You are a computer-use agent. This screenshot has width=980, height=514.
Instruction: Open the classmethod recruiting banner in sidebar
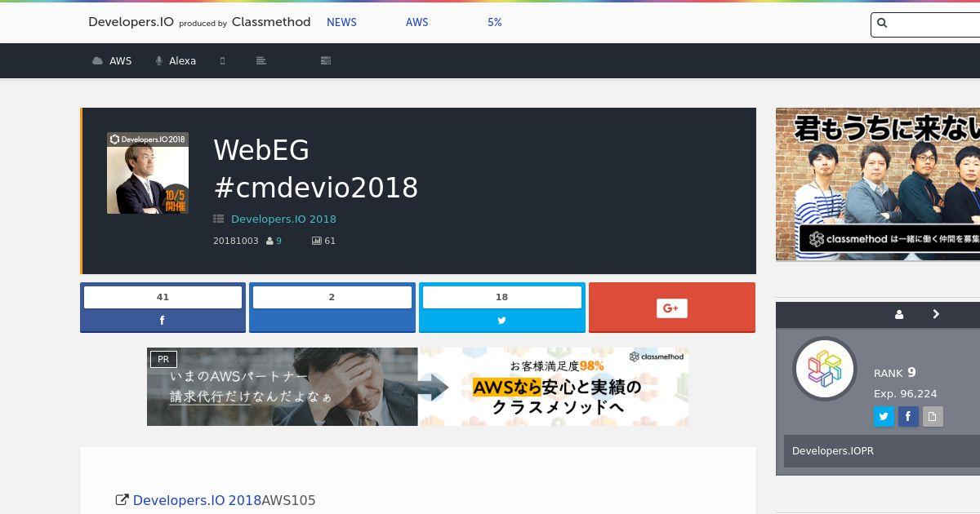pyautogui.click(x=878, y=184)
